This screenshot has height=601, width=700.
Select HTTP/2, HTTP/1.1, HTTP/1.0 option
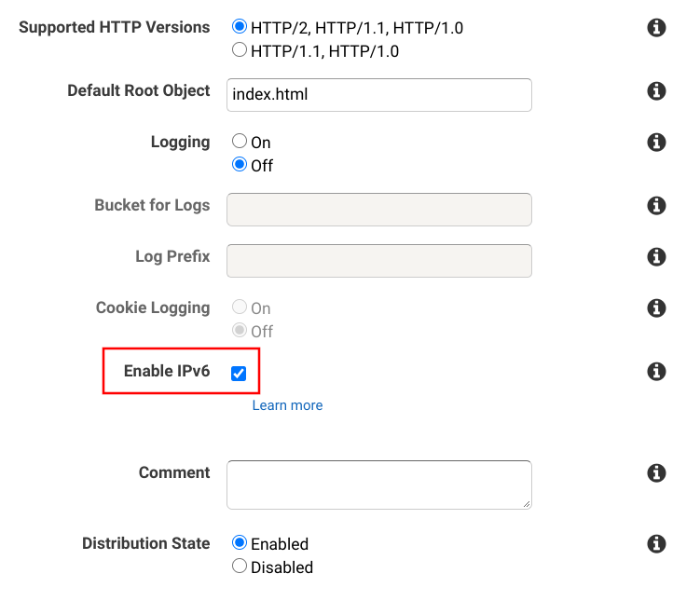(240, 28)
